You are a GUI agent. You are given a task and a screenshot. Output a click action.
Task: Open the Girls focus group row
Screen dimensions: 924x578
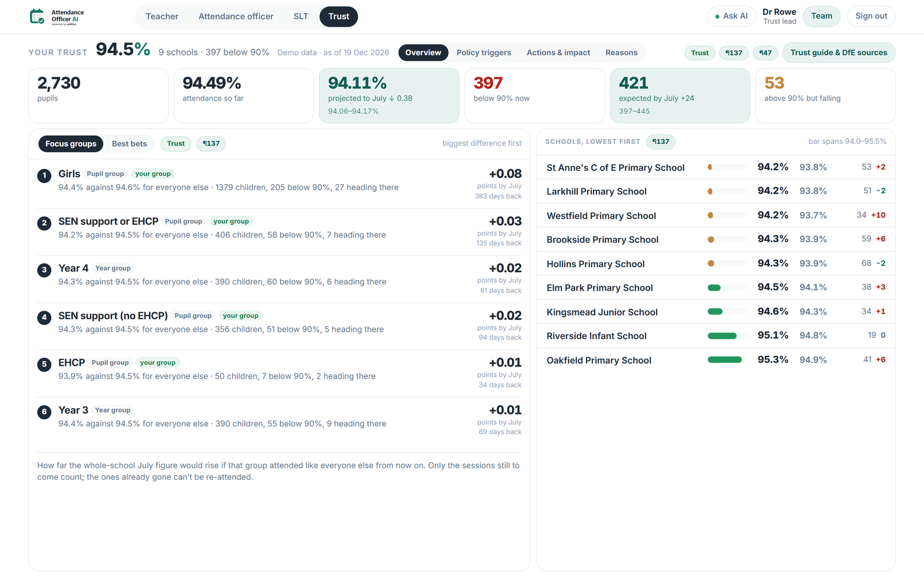pyautogui.click(x=279, y=184)
